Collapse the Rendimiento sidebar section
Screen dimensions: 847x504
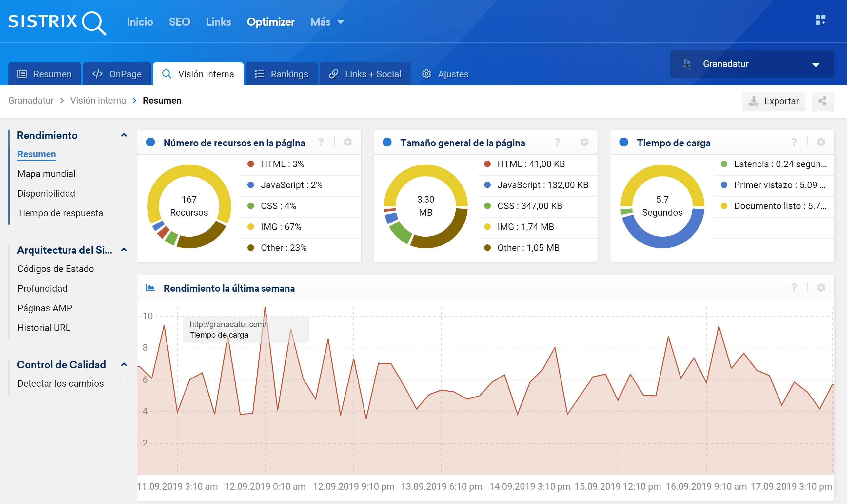(x=124, y=136)
